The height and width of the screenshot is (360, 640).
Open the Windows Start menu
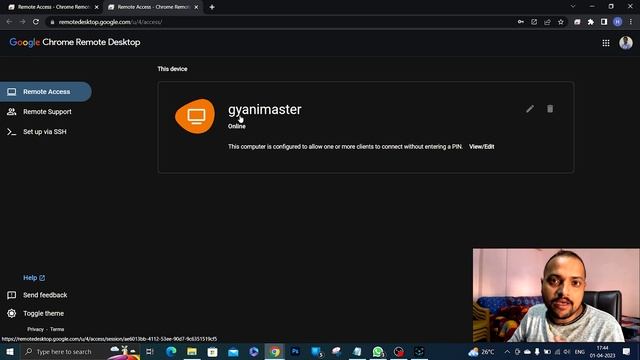pyautogui.click(x=9, y=351)
